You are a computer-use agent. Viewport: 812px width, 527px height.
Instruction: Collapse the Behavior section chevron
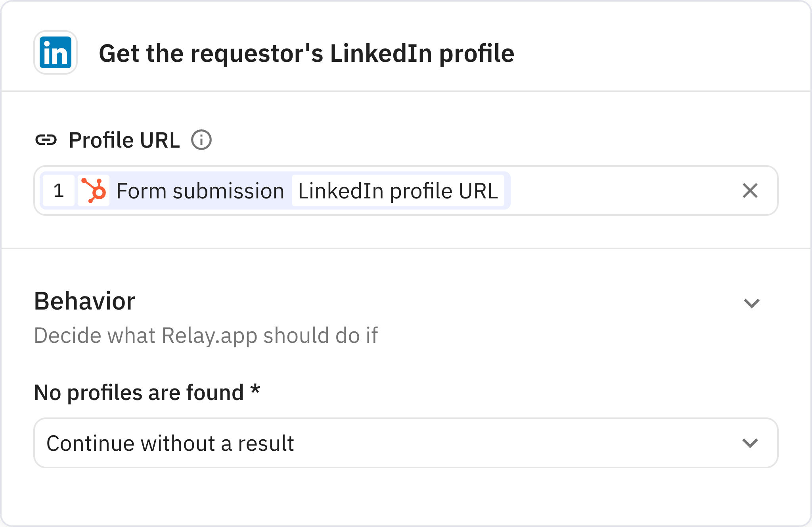point(752,304)
